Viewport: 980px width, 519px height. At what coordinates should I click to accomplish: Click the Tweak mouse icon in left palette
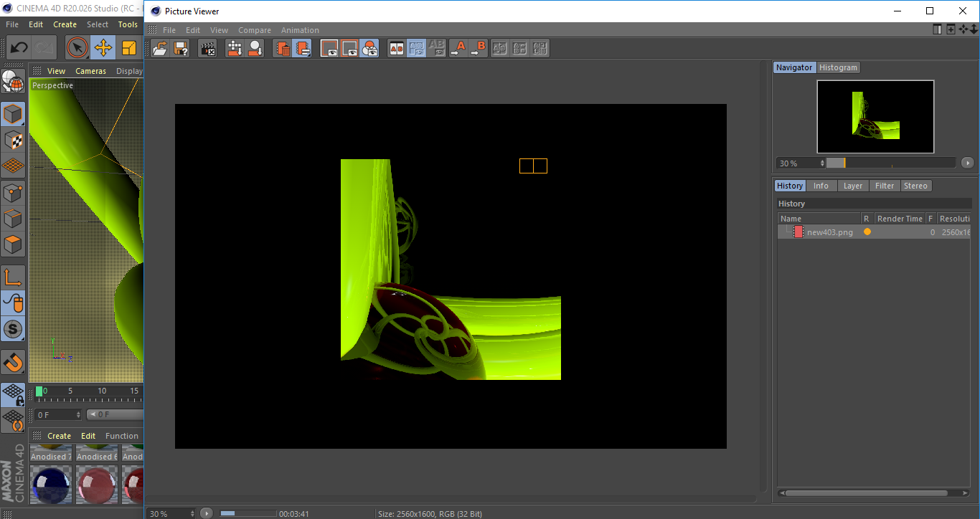click(13, 303)
